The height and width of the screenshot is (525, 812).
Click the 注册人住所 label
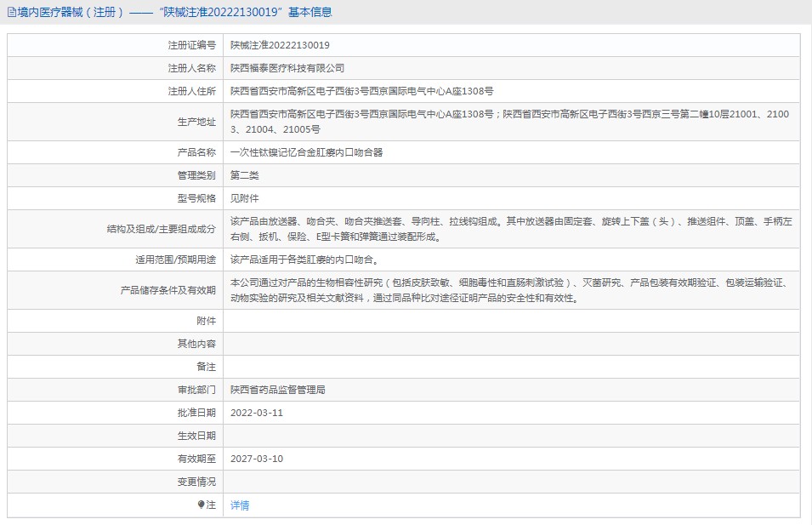191,91
